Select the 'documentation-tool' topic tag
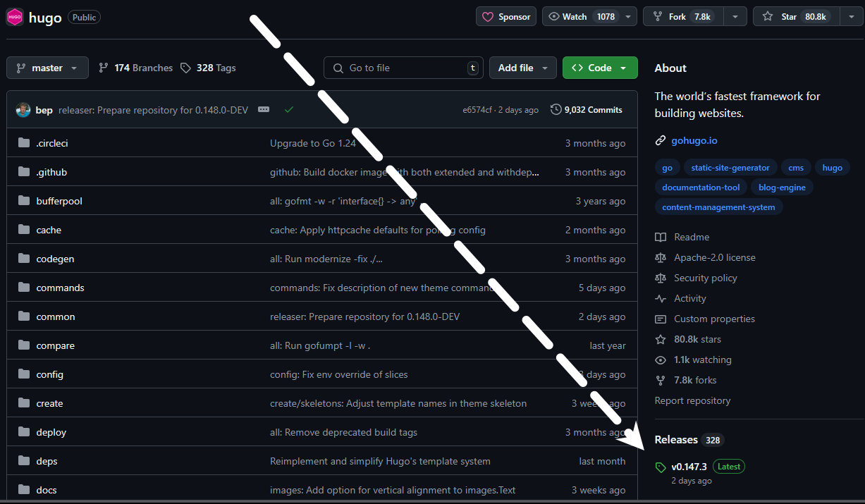 (701, 188)
